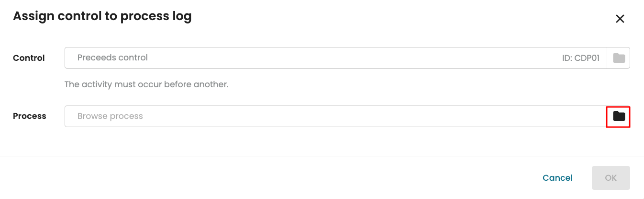Confirm the assignment with OK
Screen dimensions: 644x199
coord(611,178)
